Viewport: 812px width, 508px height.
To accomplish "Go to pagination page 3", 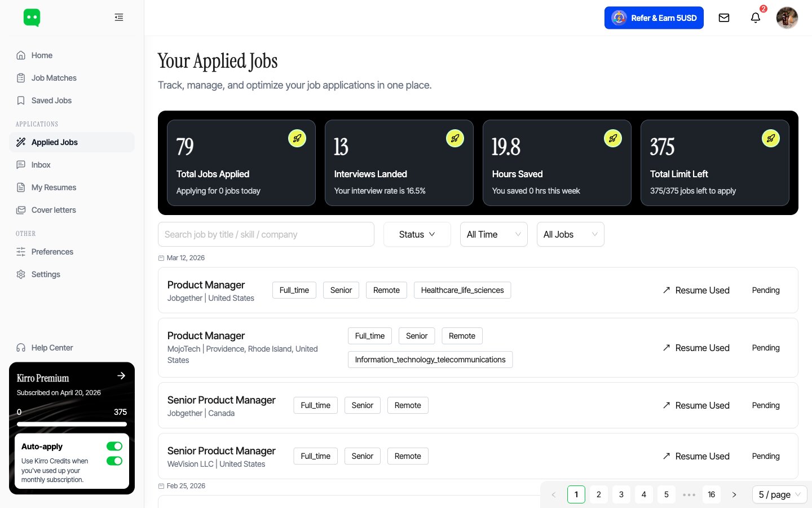I will point(621,494).
